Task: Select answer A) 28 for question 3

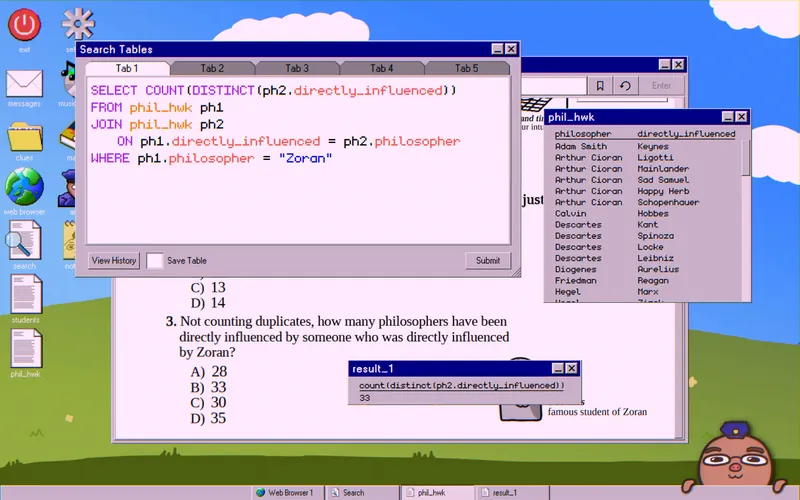Action: pos(209,371)
